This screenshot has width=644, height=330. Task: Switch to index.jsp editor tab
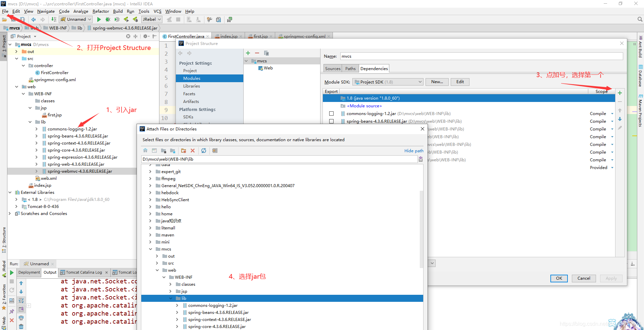click(229, 36)
